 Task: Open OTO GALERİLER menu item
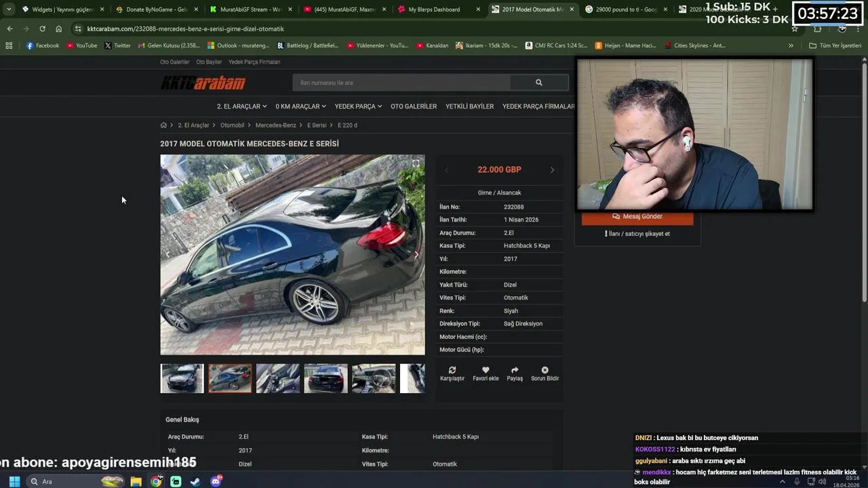coord(414,106)
